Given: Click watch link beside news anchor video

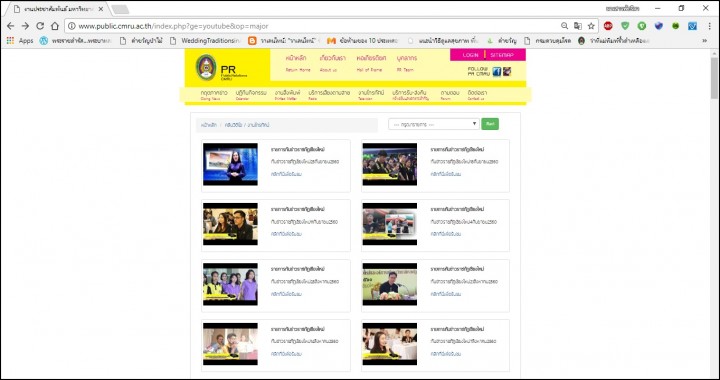Looking at the screenshot, I should pos(286,174).
